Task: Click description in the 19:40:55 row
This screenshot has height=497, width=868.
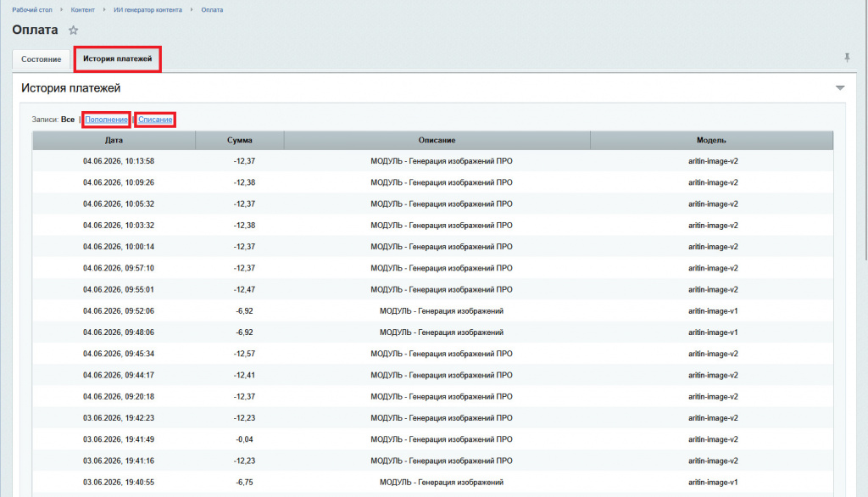Action: point(441,483)
